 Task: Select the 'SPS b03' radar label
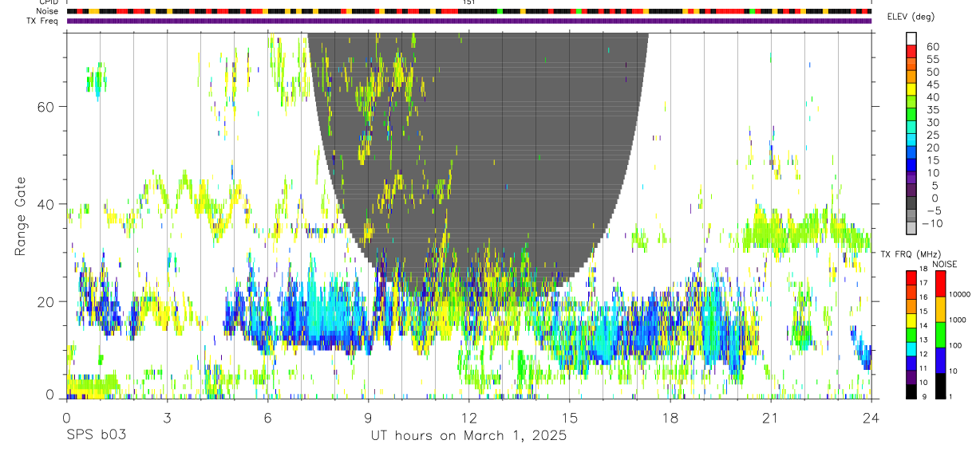tap(96, 436)
